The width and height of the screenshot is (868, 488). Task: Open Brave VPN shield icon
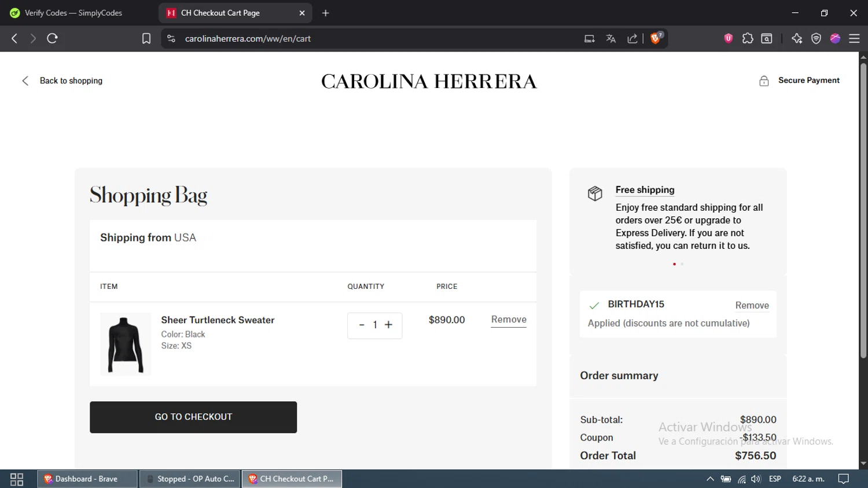click(816, 39)
